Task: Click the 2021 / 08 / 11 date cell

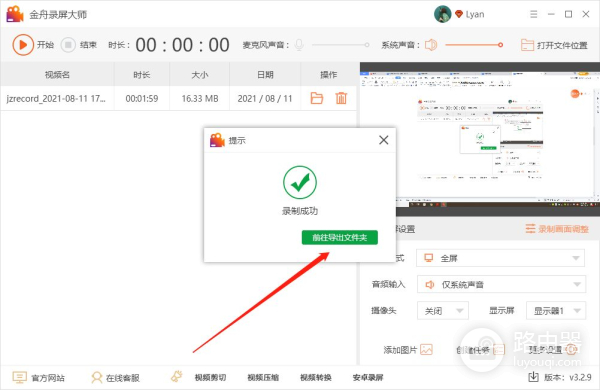Action: pyautogui.click(x=265, y=99)
